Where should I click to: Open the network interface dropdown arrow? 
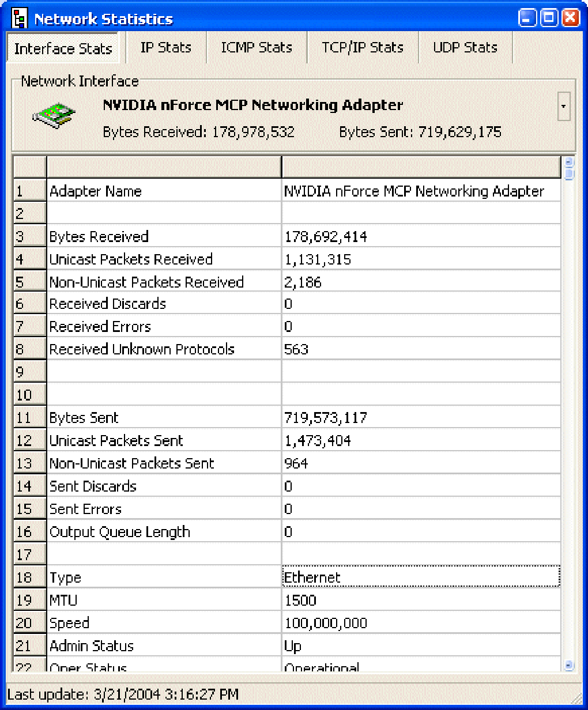click(x=564, y=107)
